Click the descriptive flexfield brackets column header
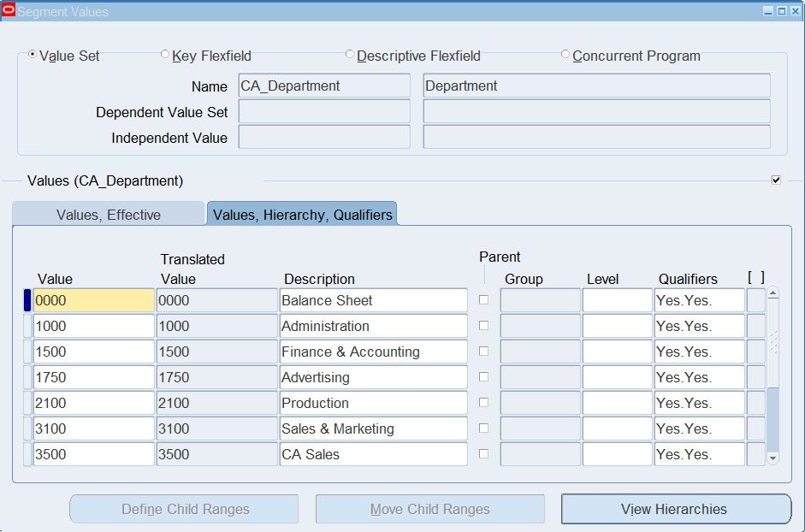Viewport: 805px width, 532px height. click(755, 278)
